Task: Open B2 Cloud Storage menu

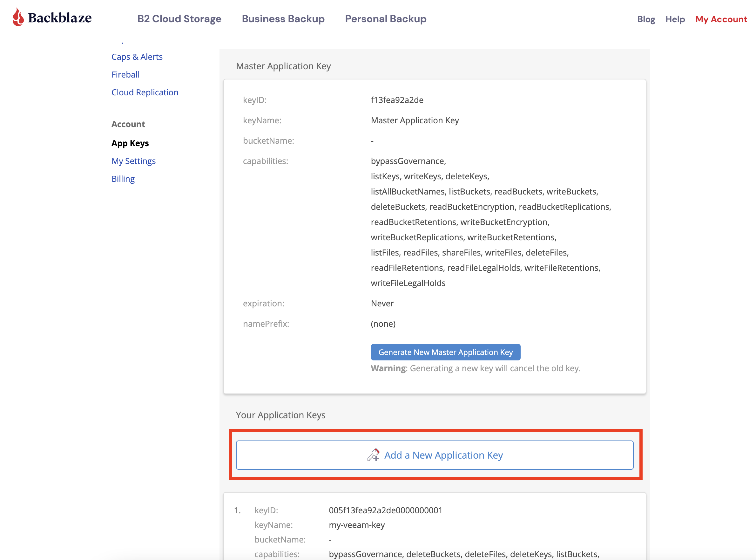Action: tap(179, 19)
